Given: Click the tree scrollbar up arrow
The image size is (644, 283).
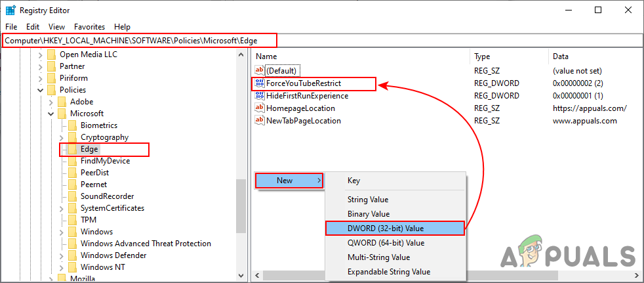Looking at the screenshot, I should [x=241, y=54].
